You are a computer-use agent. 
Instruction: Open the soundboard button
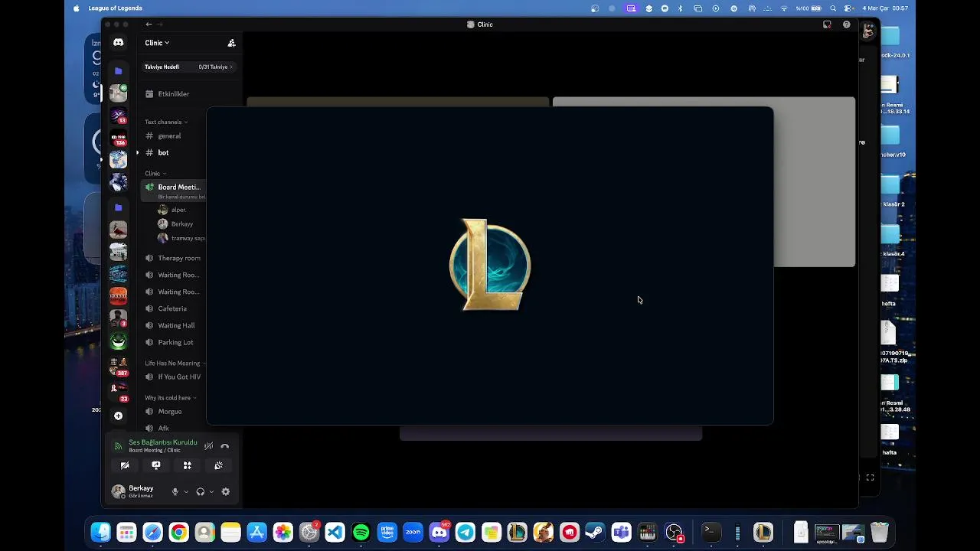pos(218,465)
